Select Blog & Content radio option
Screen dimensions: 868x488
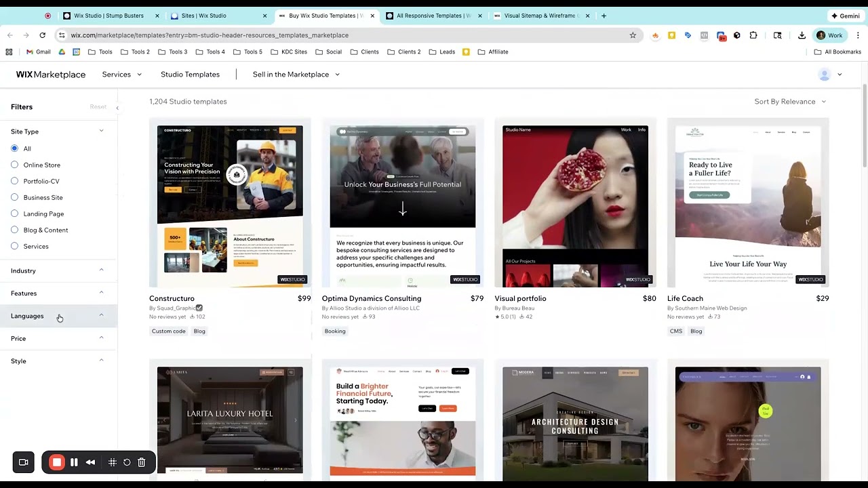tap(14, 230)
